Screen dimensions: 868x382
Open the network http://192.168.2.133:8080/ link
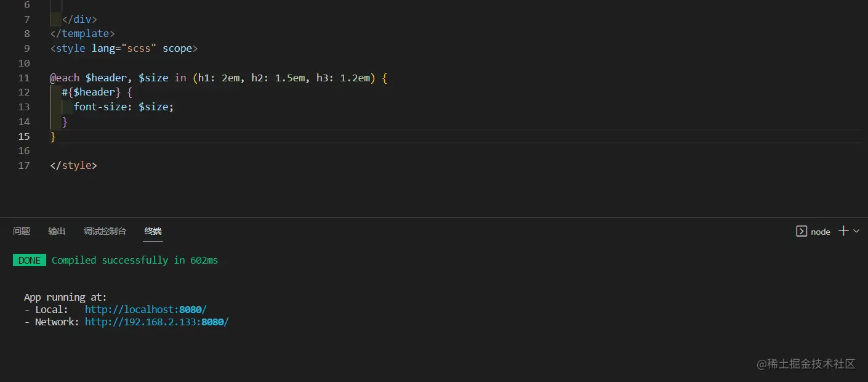pos(156,322)
